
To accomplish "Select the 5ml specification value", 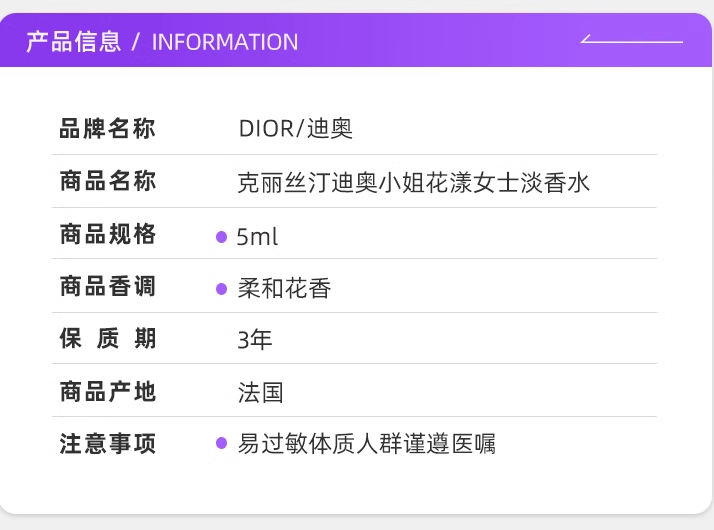I will [x=257, y=237].
